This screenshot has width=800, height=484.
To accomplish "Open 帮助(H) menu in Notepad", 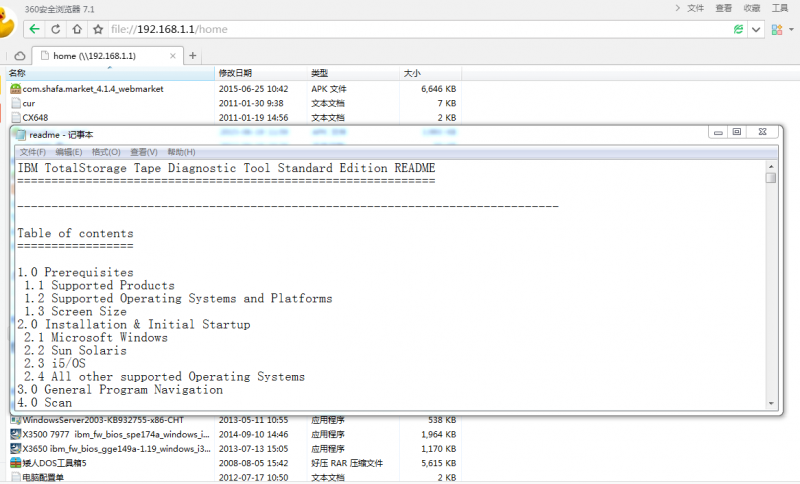I will pyautogui.click(x=181, y=152).
